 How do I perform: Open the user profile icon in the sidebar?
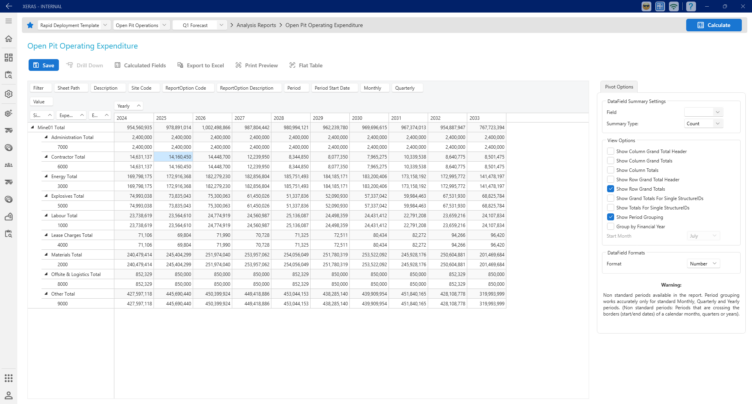coord(9,395)
